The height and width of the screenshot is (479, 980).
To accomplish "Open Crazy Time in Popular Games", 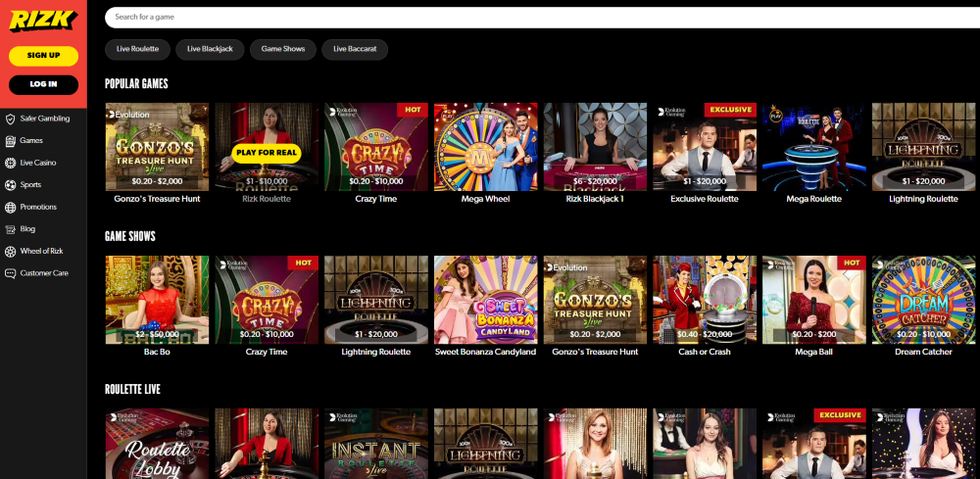I will 376,147.
